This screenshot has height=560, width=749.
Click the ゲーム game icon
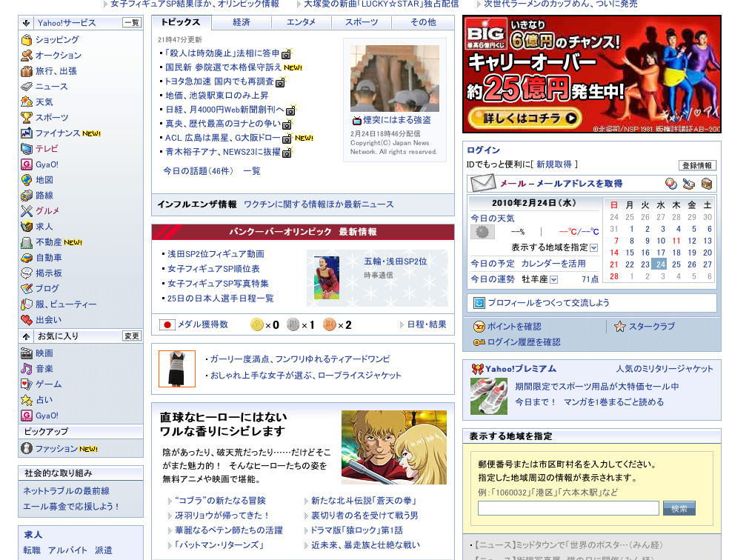coord(26,384)
